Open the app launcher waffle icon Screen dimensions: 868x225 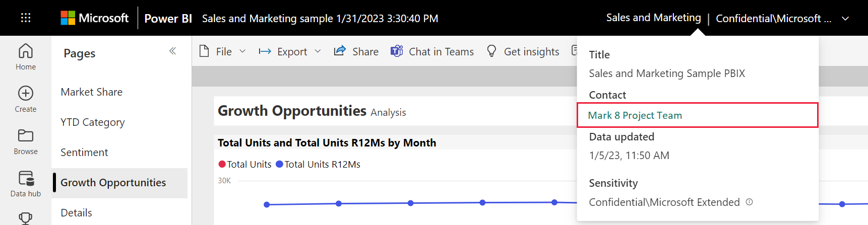[x=26, y=18]
